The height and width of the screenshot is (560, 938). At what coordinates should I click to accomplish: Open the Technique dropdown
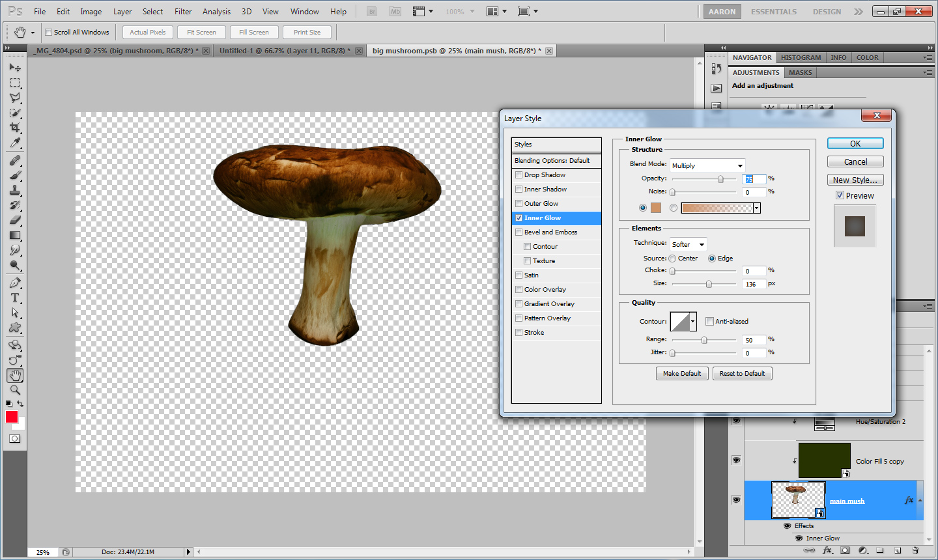tap(689, 244)
